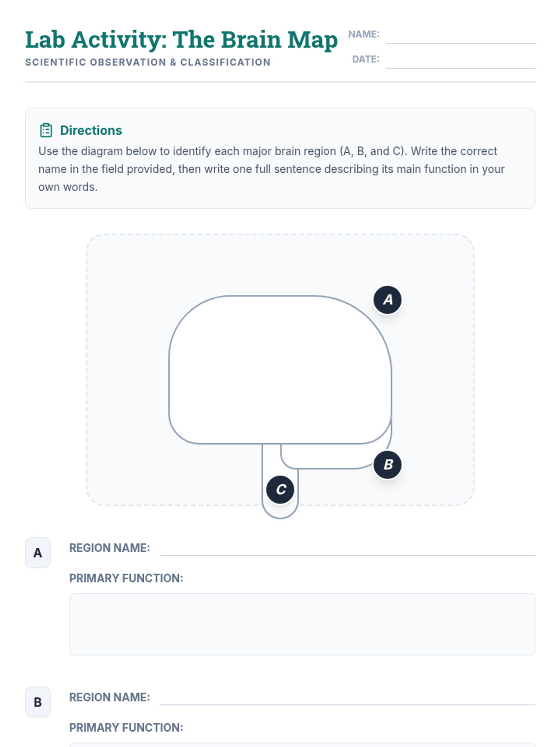This screenshot has width=560, height=747.
Task: Click into the NAME line field
Action: pyautogui.click(x=460, y=35)
